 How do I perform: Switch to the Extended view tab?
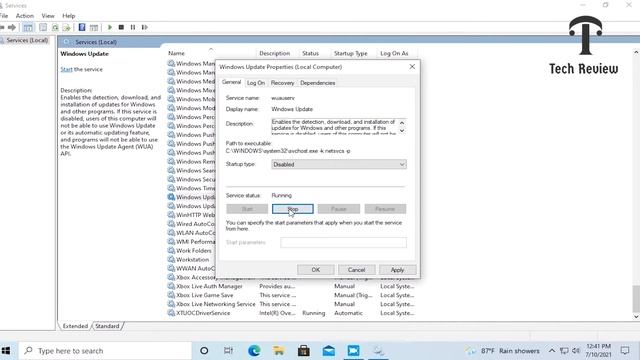click(x=75, y=326)
